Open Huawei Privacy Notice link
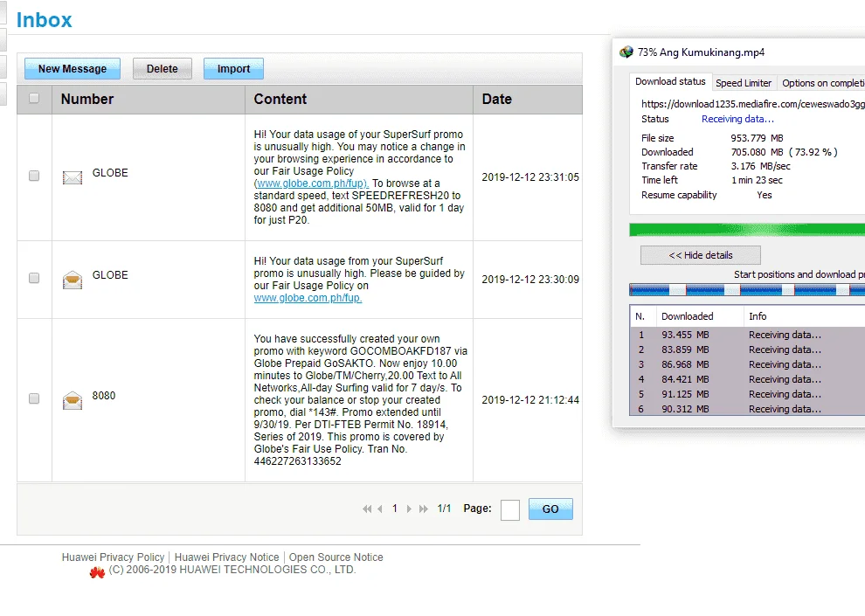The height and width of the screenshot is (616, 865). [x=226, y=557]
